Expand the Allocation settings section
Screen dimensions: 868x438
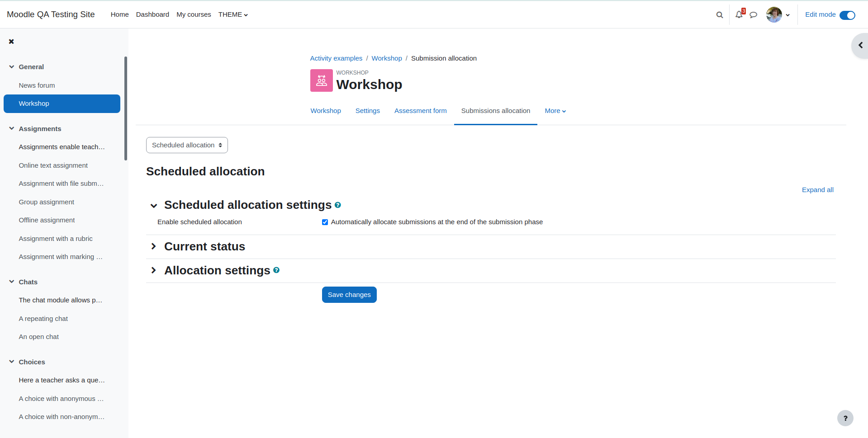click(154, 270)
